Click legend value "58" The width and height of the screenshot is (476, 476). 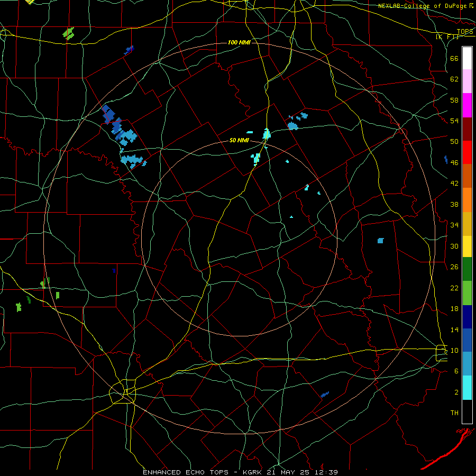(x=454, y=100)
